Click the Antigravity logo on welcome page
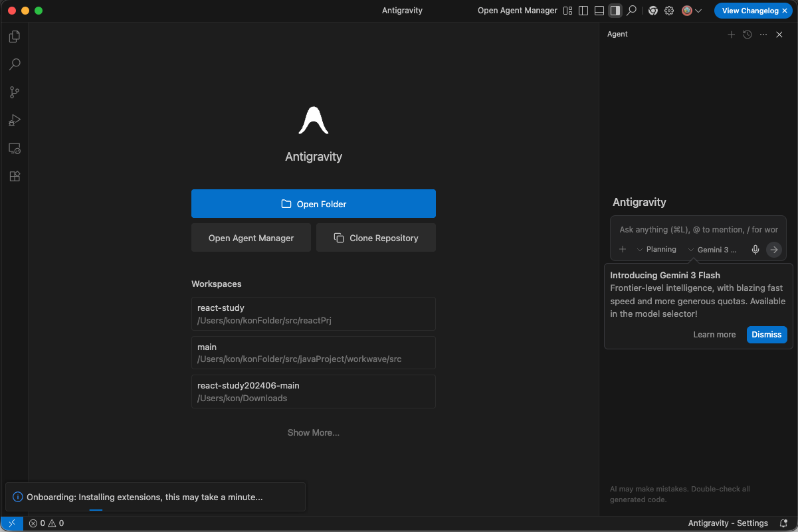798x532 pixels. 314,120
